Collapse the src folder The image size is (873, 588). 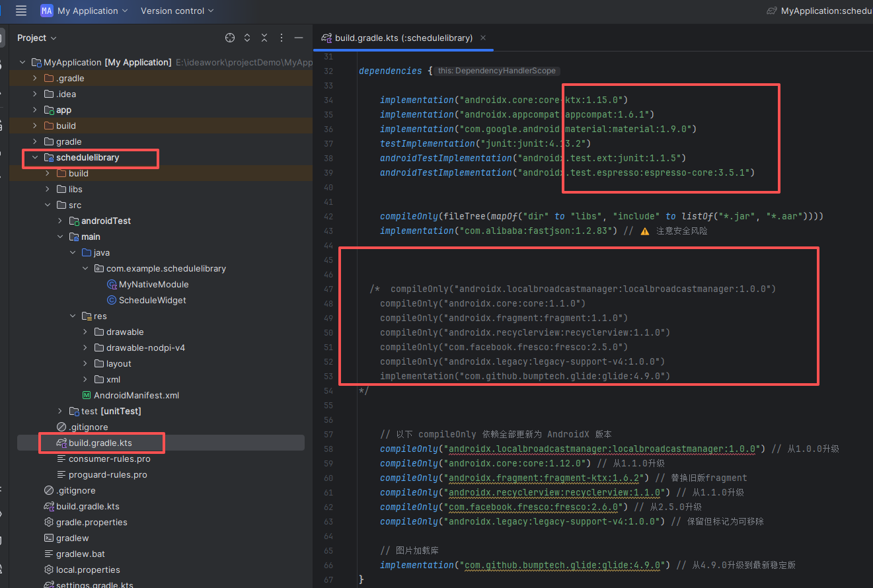48,205
